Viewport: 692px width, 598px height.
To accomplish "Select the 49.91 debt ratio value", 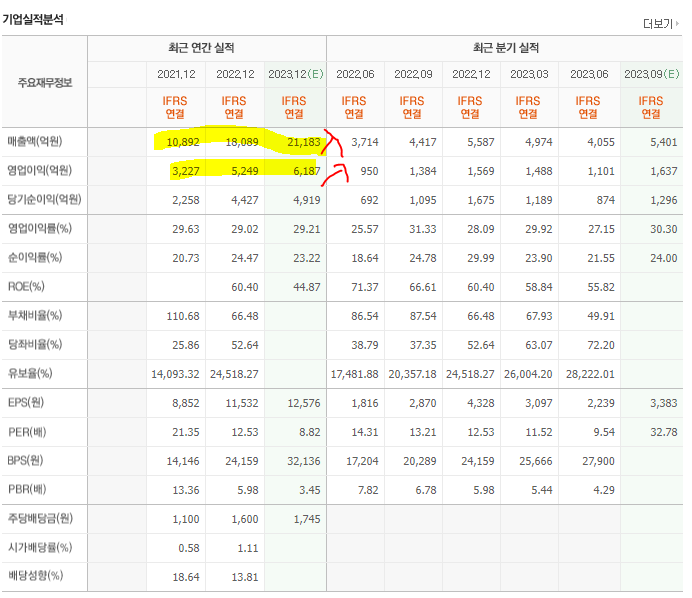I will (x=601, y=316).
